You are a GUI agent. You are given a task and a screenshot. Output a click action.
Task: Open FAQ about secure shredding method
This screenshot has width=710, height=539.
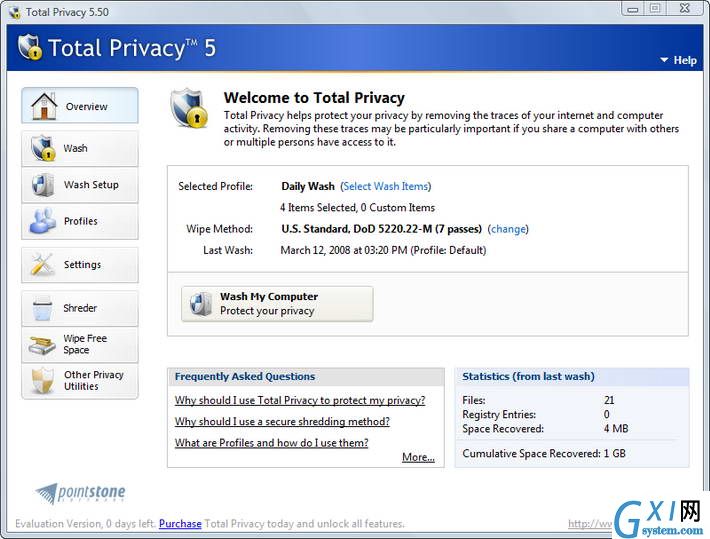tap(282, 422)
